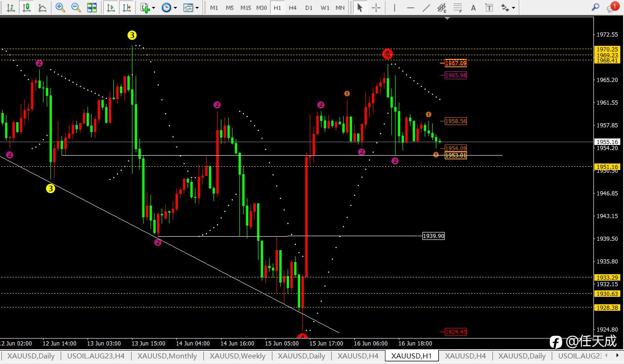Switch chart to bar chart style
The image size is (624, 364).
(11, 7)
